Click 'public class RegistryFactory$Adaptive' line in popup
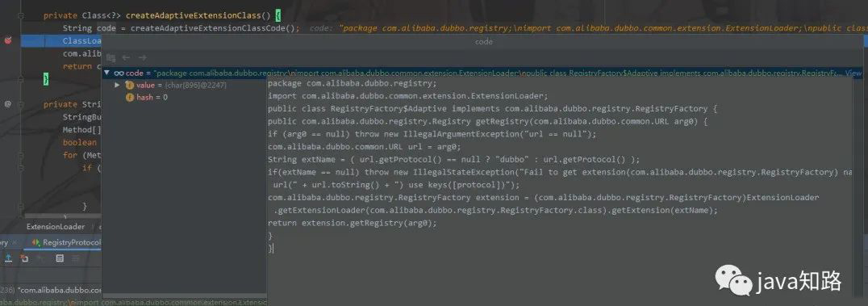 tap(492, 108)
